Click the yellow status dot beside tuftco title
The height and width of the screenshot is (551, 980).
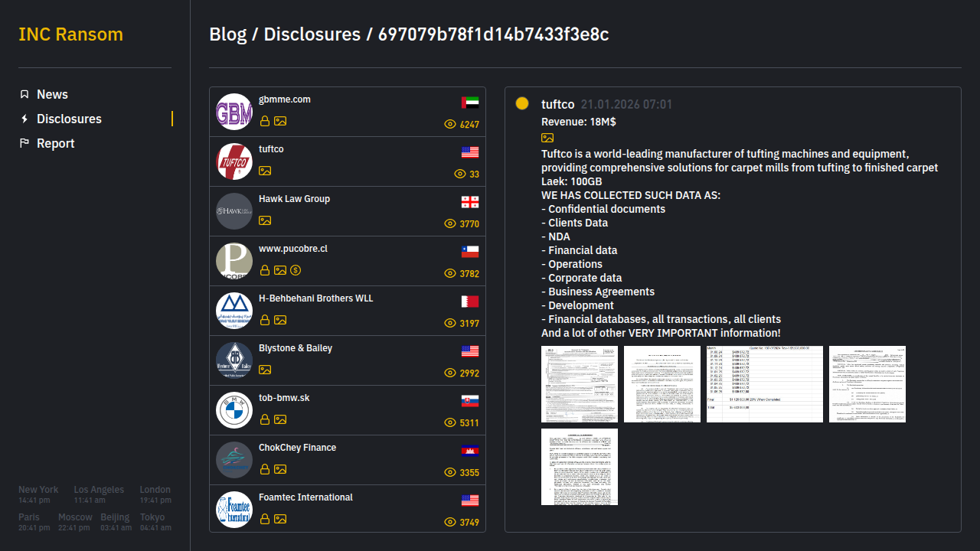(x=522, y=103)
